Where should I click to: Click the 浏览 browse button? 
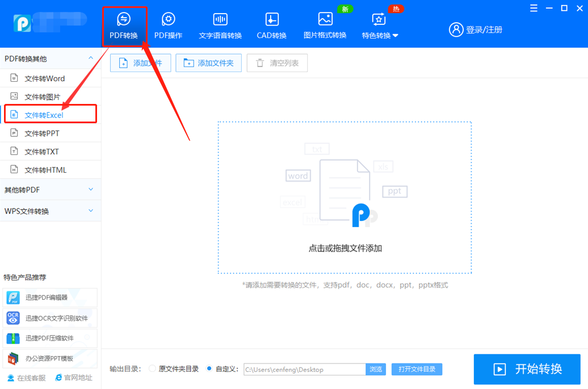tap(376, 370)
